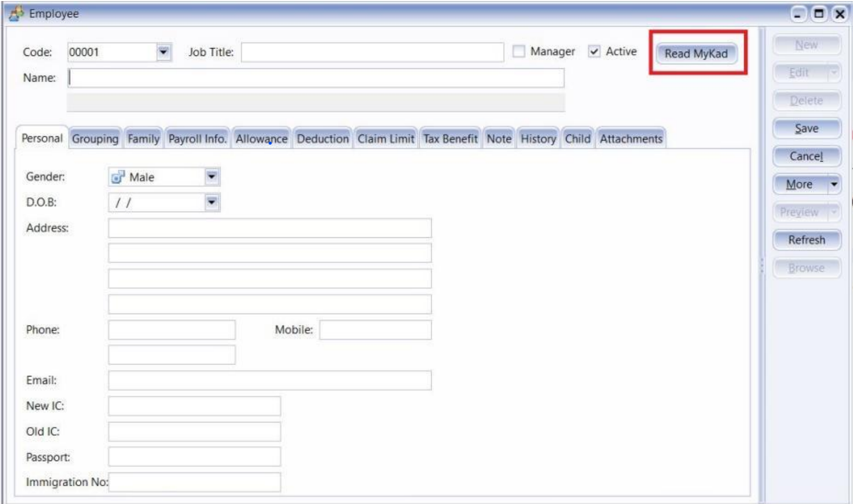Open the Code dropdown list
This screenshot has height=504, width=853.
[x=164, y=52]
